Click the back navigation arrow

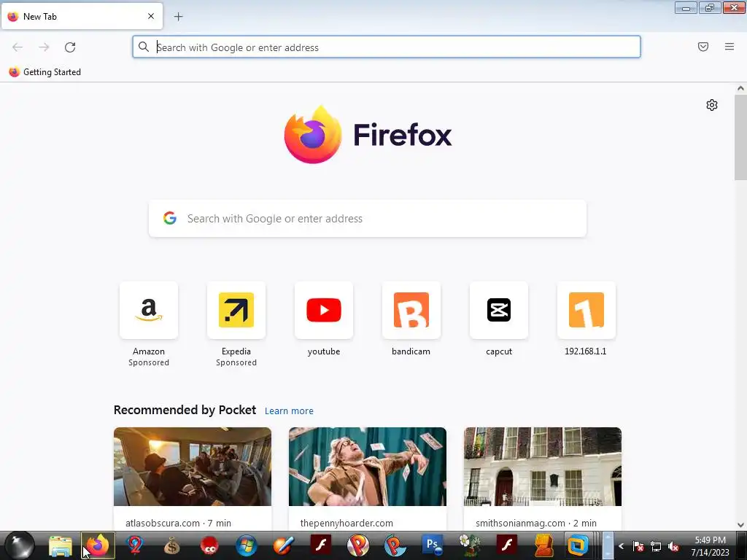pyautogui.click(x=18, y=47)
